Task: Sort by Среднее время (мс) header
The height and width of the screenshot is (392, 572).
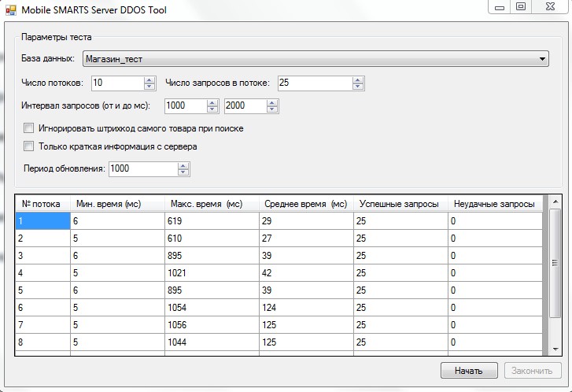Action: pos(306,204)
